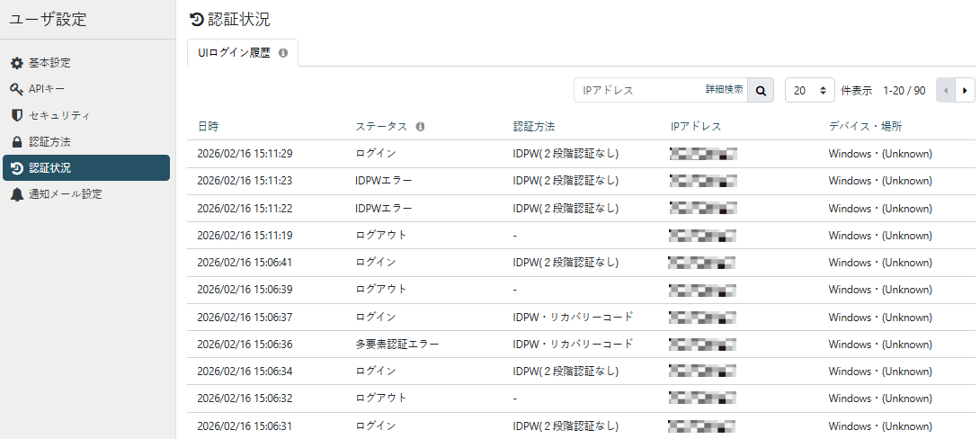Click the 認証状況 history icon in heading
980x439 pixels.
point(197,19)
